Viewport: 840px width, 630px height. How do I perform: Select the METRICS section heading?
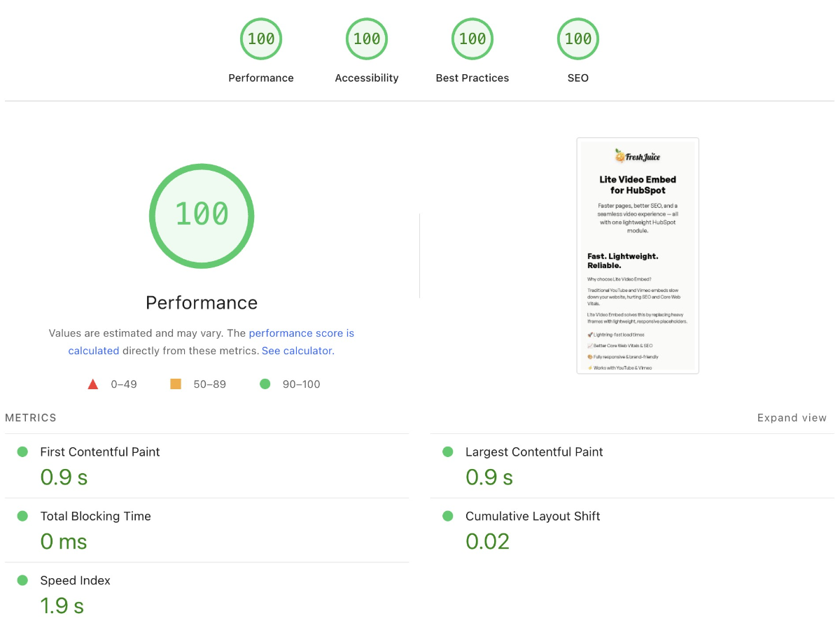click(30, 417)
